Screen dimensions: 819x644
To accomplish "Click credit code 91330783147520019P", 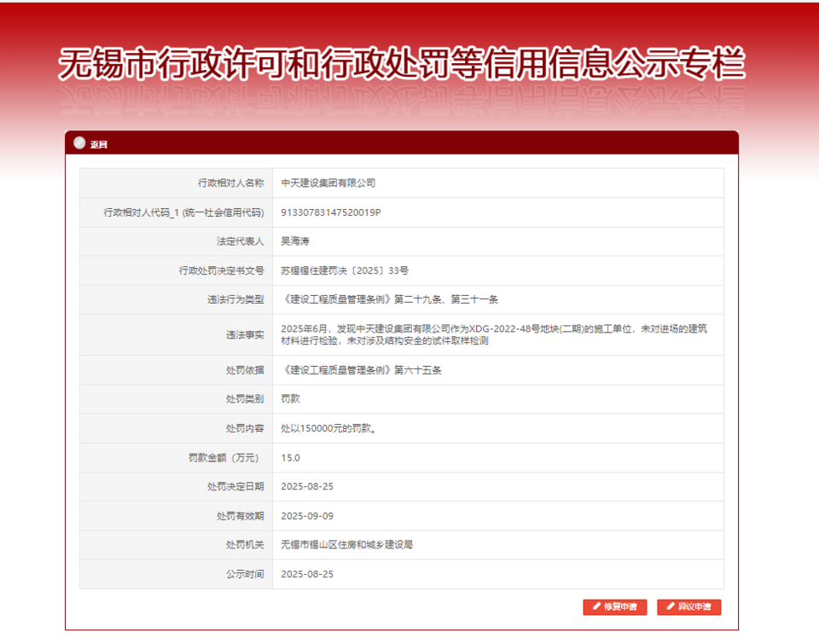I will [331, 212].
